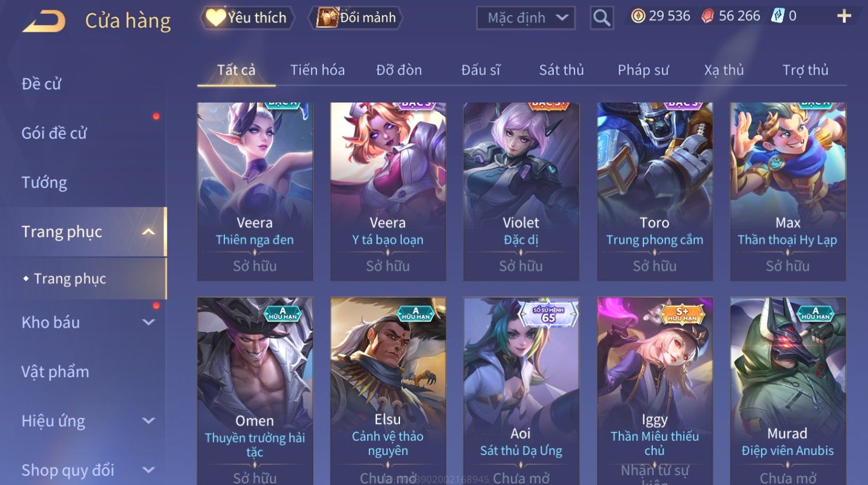Switch to the Pháp sư tab
The image size is (868, 485).
coord(643,70)
